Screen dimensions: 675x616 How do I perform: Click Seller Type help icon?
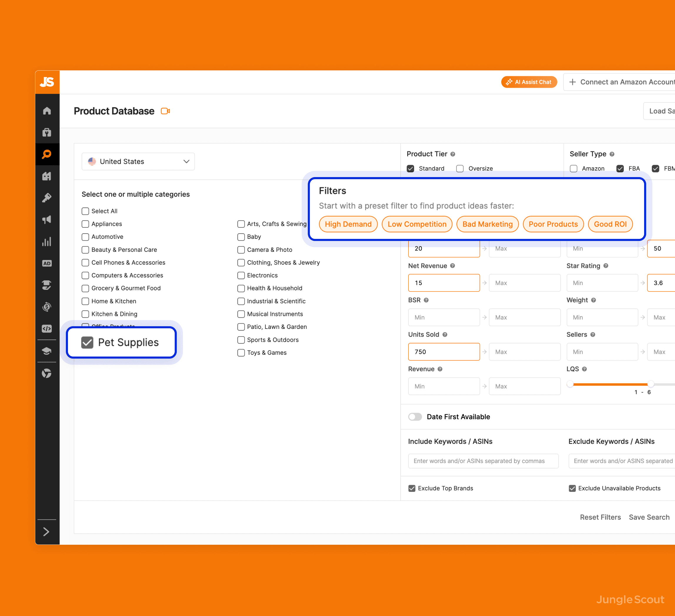[612, 154]
